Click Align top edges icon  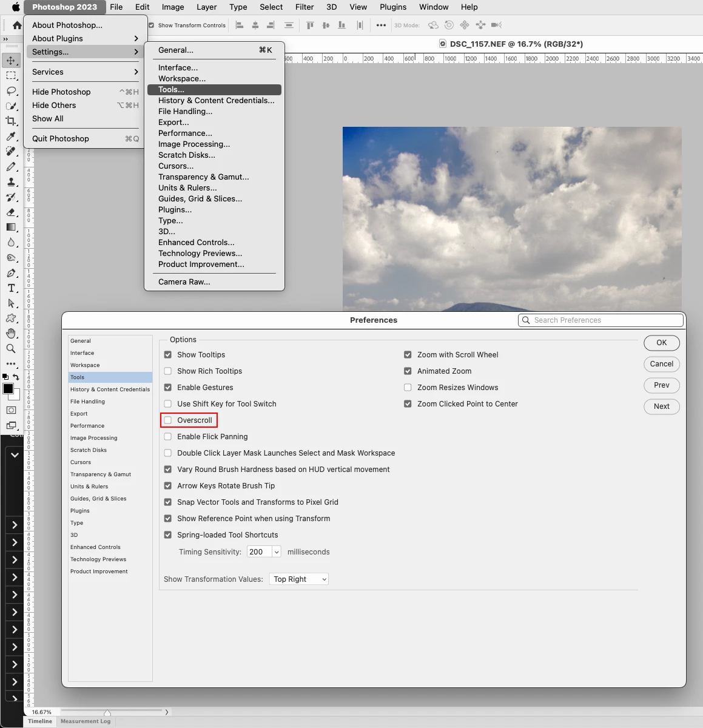tap(310, 25)
